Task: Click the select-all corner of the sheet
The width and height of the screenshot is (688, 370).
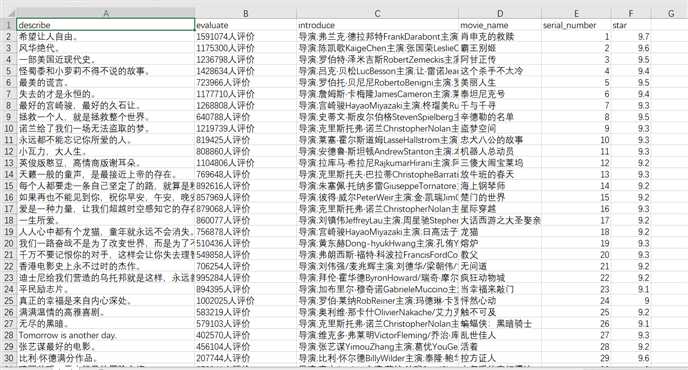Action: coord(8,14)
